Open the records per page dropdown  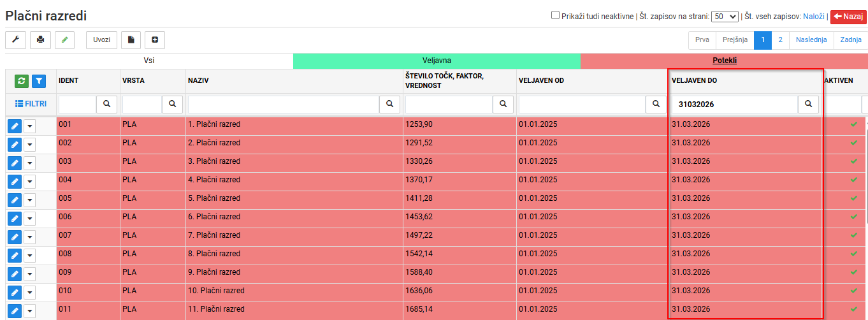click(725, 16)
